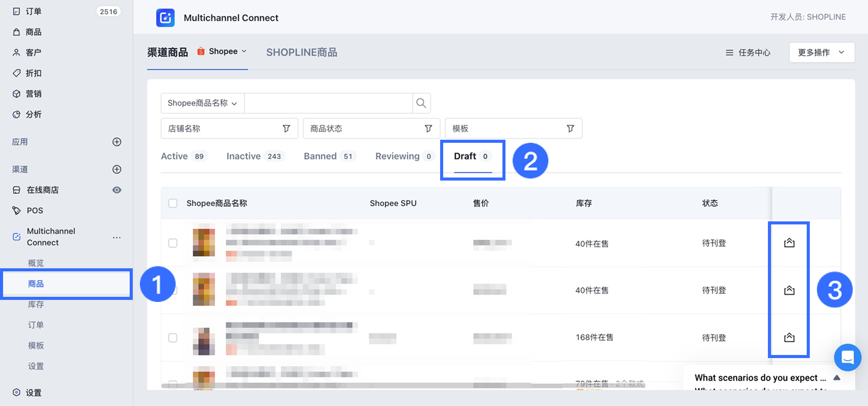Click the 营销 icon in the sidebar

tap(16, 94)
